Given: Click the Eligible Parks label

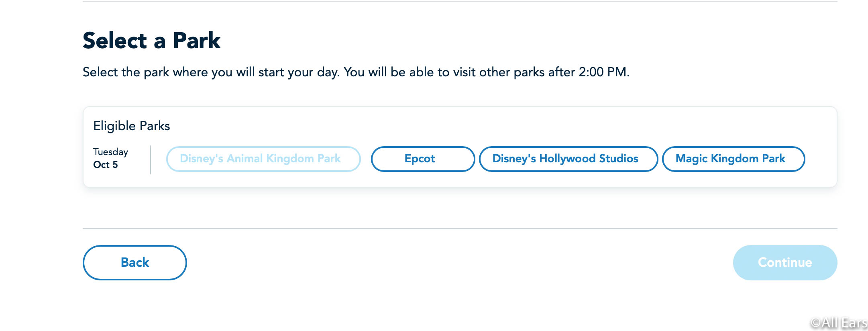Looking at the screenshot, I should (131, 126).
